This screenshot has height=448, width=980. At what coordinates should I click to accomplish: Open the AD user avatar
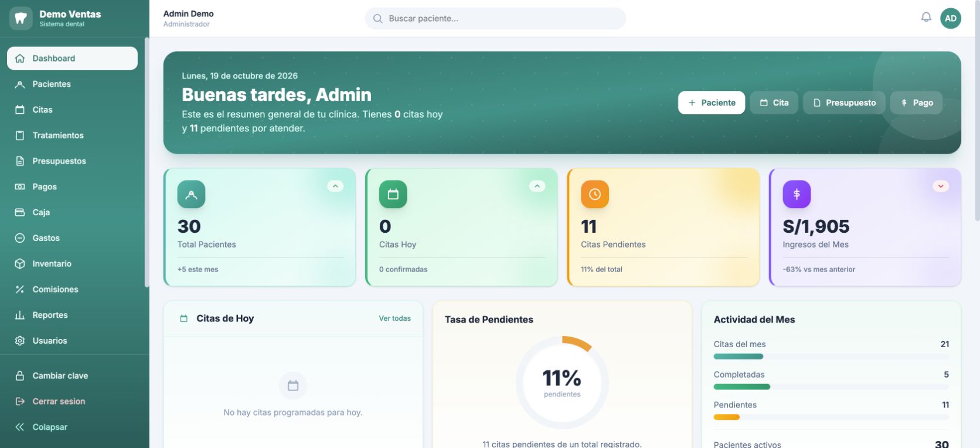(x=951, y=18)
